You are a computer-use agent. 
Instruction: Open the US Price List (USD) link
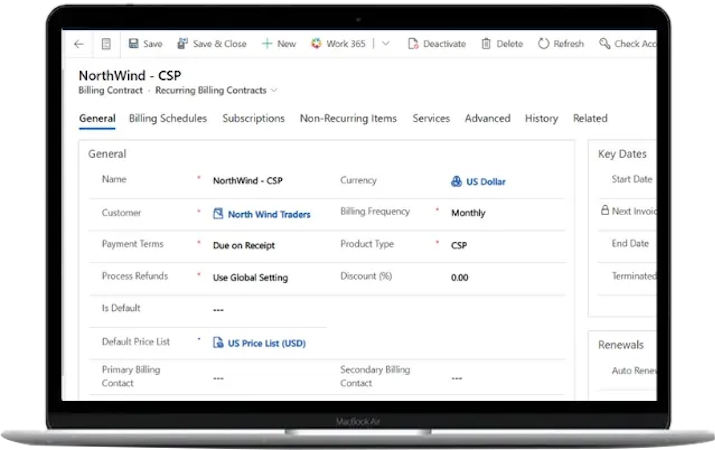[x=267, y=343]
